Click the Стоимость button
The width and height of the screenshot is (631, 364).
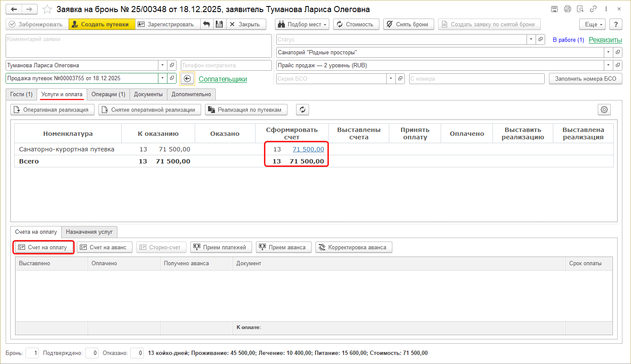click(x=356, y=24)
